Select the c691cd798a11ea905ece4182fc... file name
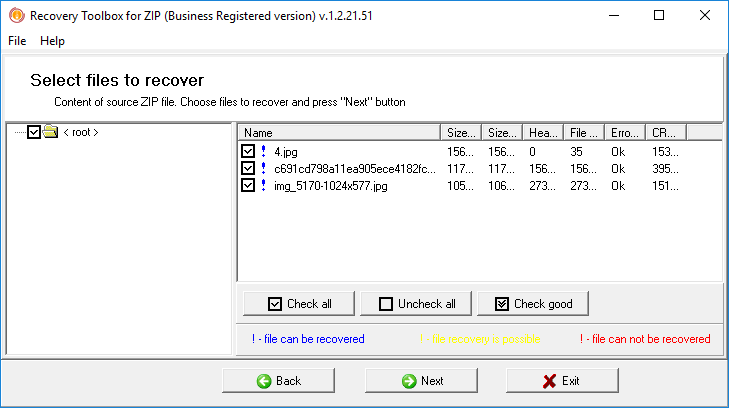Viewport: 729px width, 408px height. point(355,169)
